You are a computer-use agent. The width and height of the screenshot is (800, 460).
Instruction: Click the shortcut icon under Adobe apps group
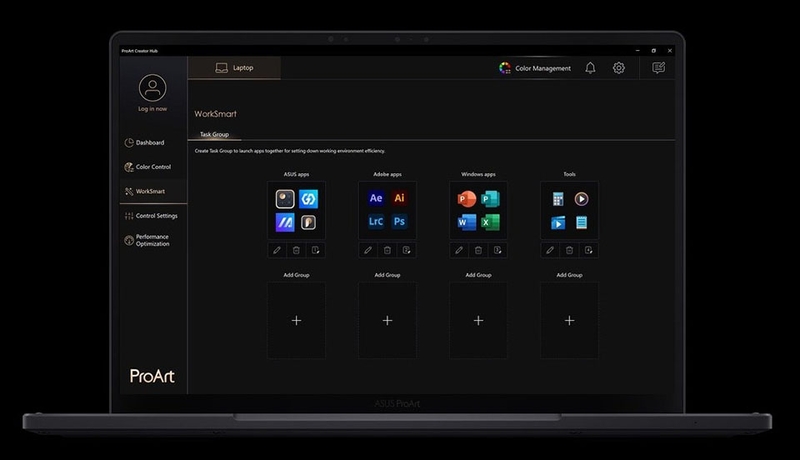tap(407, 250)
